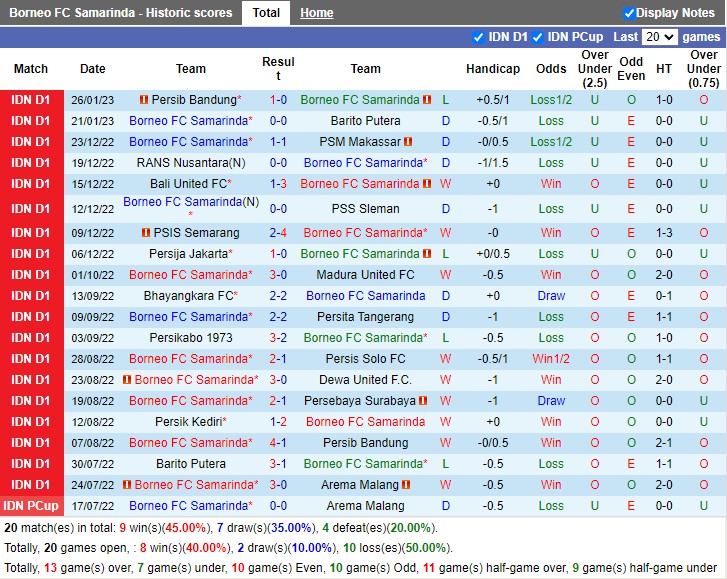This screenshot has width=727, height=579.
Task: Open the Bali United FC team link
Action: click(x=188, y=184)
